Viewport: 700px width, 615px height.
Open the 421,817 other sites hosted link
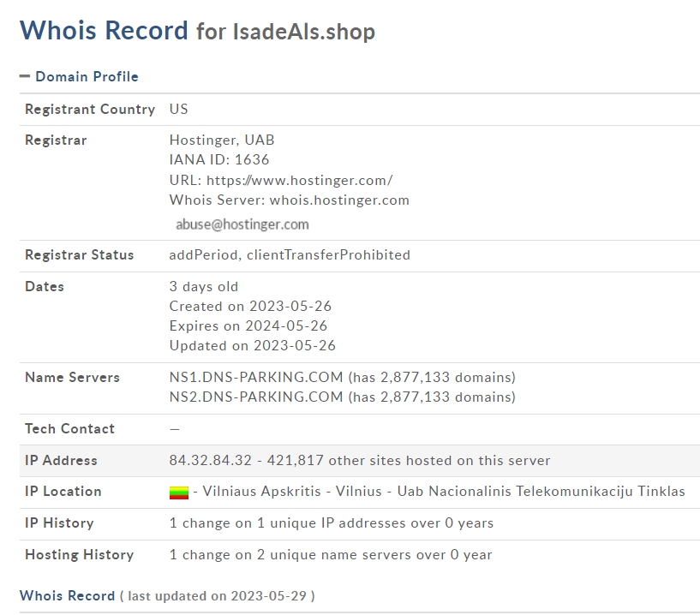pyautogui.click(x=409, y=460)
